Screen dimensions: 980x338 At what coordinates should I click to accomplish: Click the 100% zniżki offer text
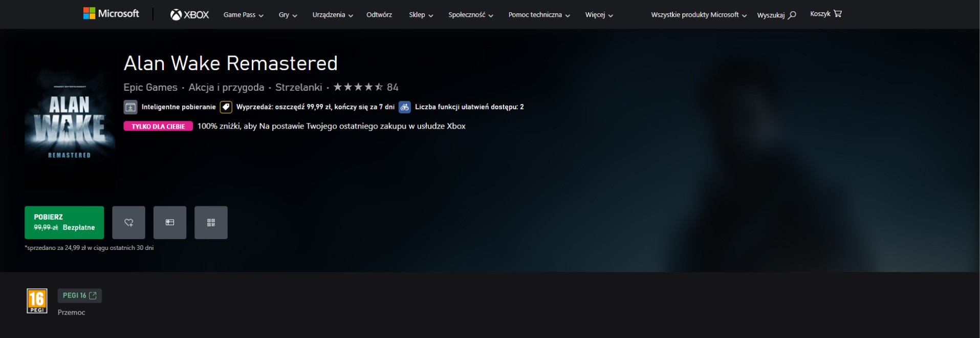point(331,126)
